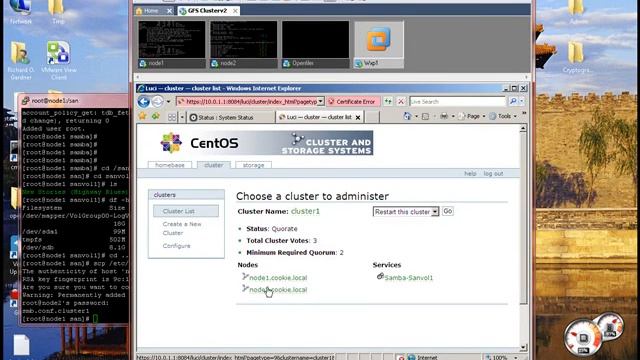Select Cluster List in the clusters sidebar

pos(186,211)
